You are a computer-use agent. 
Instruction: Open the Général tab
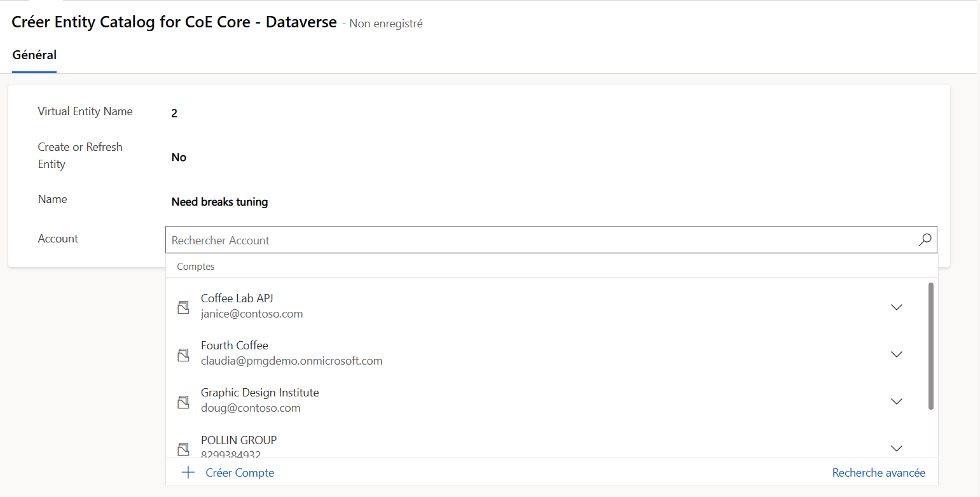tap(34, 55)
